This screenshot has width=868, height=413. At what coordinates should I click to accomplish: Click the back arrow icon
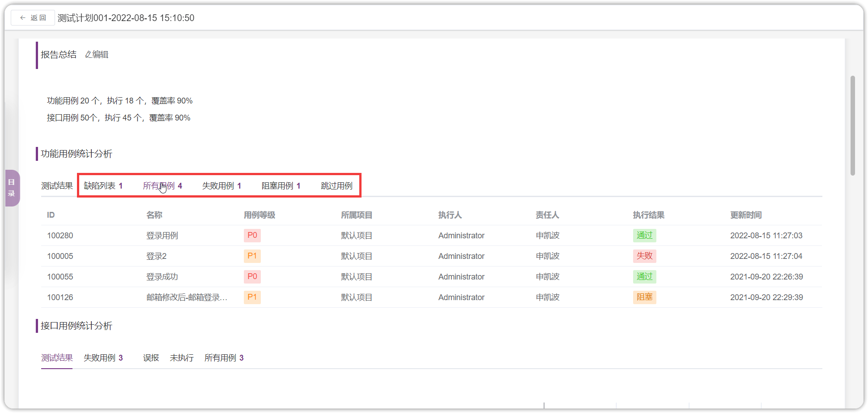click(23, 18)
